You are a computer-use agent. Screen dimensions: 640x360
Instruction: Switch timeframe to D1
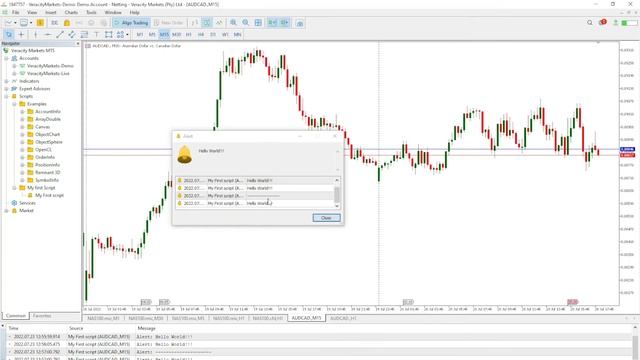click(x=213, y=35)
